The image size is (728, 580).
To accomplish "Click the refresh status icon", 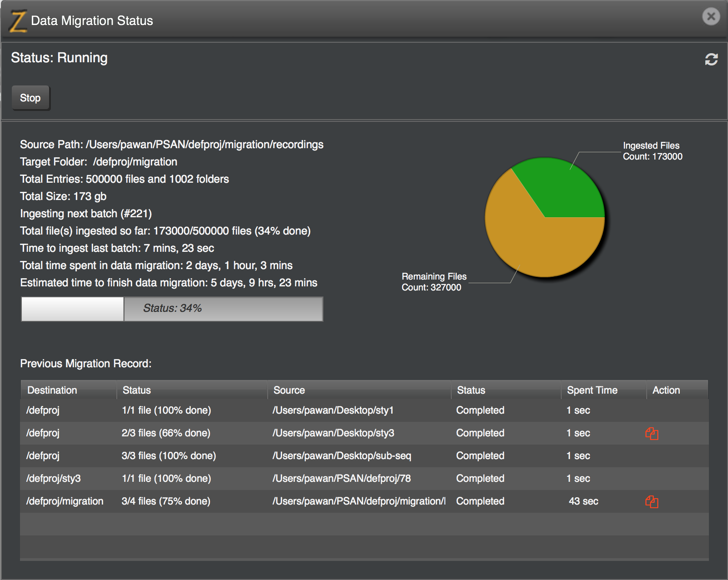I will point(711,59).
